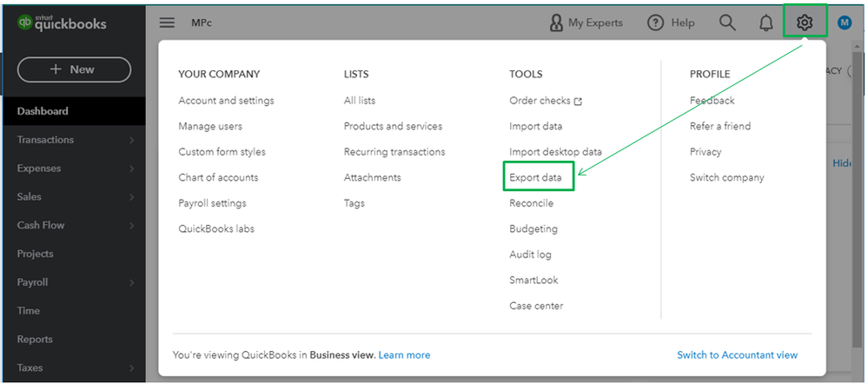This screenshot has height=390, width=868.
Task: Click the plus New button
Action: 74,69
